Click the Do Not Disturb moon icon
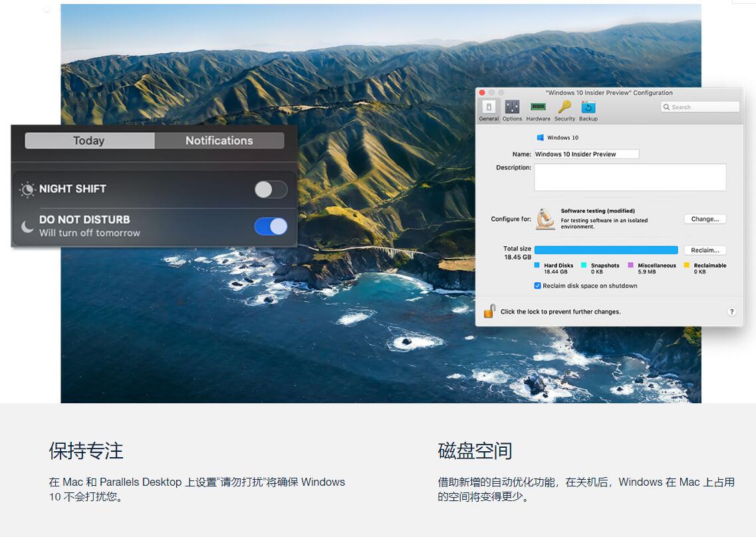 coord(27,226)
